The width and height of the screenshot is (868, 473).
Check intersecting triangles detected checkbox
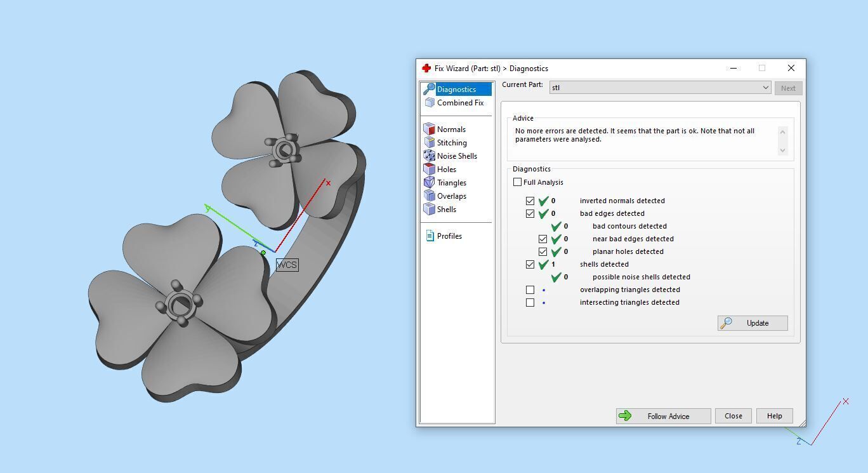point(530,302)
